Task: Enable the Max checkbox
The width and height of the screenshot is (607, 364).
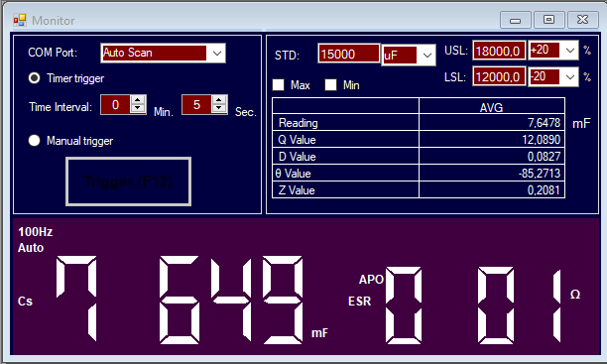Action: click(x=279, y=85)
